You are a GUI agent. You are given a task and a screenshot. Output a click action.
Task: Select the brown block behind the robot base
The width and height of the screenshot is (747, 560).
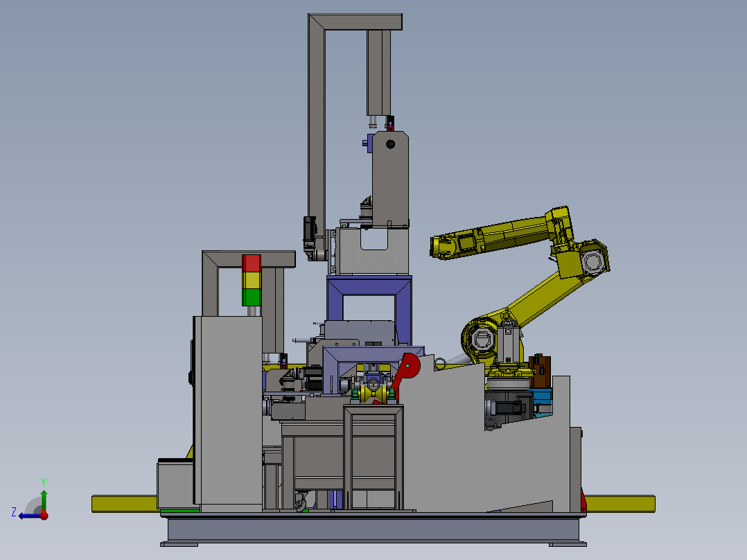point(540,371)
